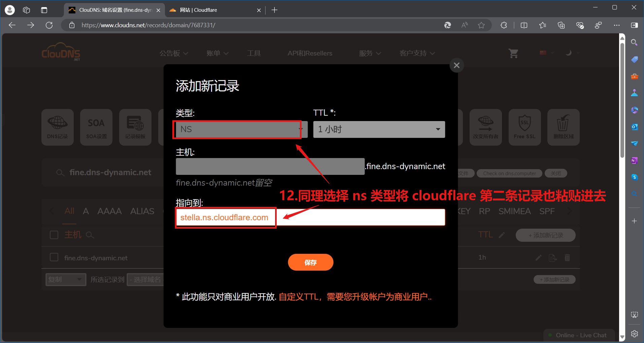644x343 pixels.
Task: Expand the 服务 menu
Action: pos(370,53)
